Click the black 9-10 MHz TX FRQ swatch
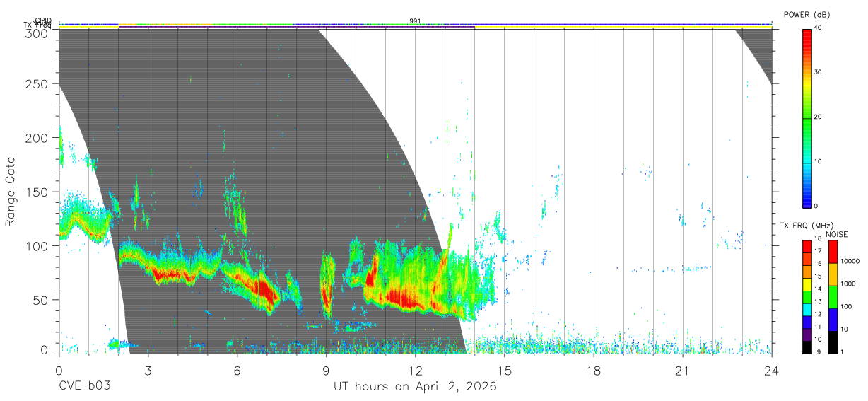Image resolution: width=868 pixels, height=401 pixels. [807, 347]
